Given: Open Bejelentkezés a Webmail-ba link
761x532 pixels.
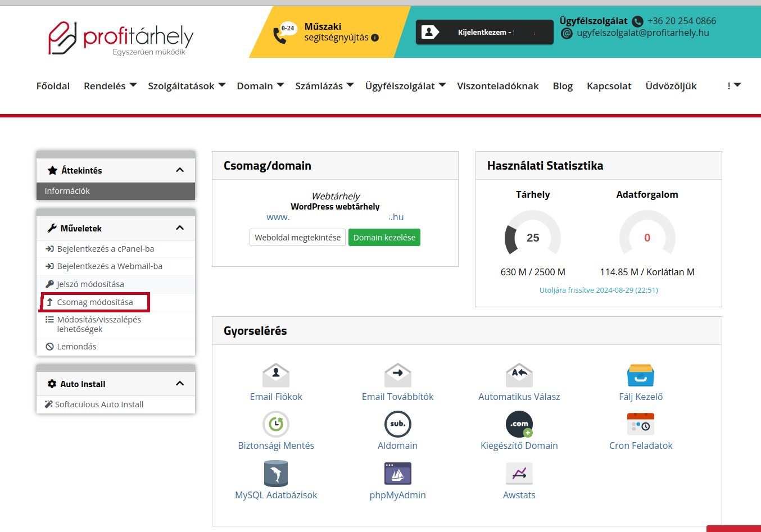Looking at the screenshot, I should coord(110,266).
